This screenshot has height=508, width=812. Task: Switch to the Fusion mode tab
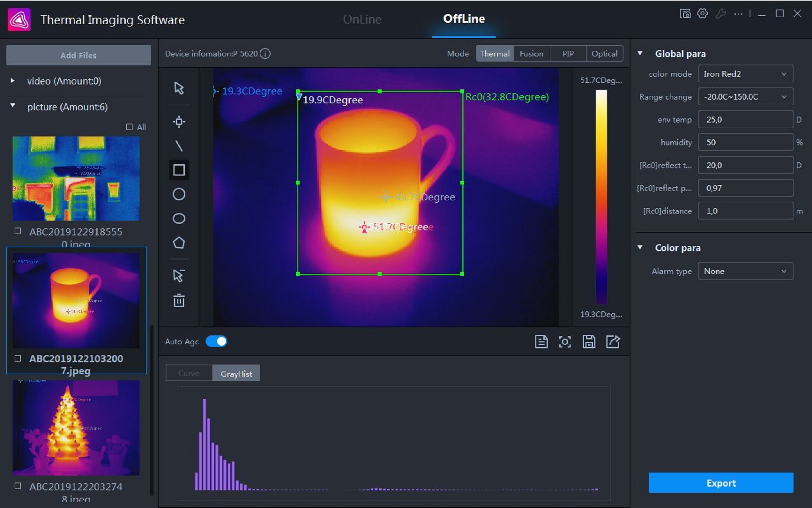click(x=530, y=53)
